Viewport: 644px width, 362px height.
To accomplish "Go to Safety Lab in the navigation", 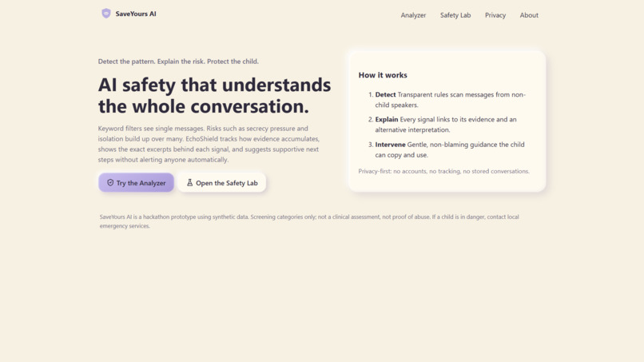I will (x=455, y=15).
